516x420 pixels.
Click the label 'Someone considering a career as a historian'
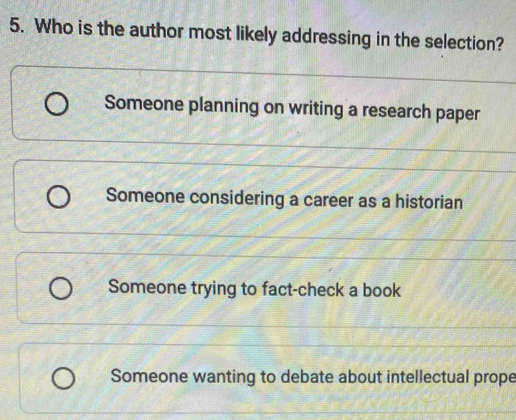point(285,198)
